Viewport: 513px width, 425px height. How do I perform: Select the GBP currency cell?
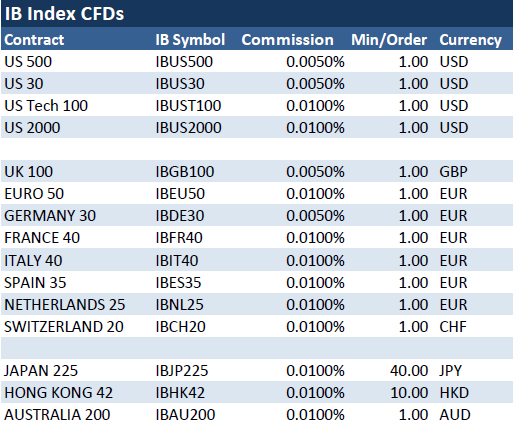[x=453, y=172]
